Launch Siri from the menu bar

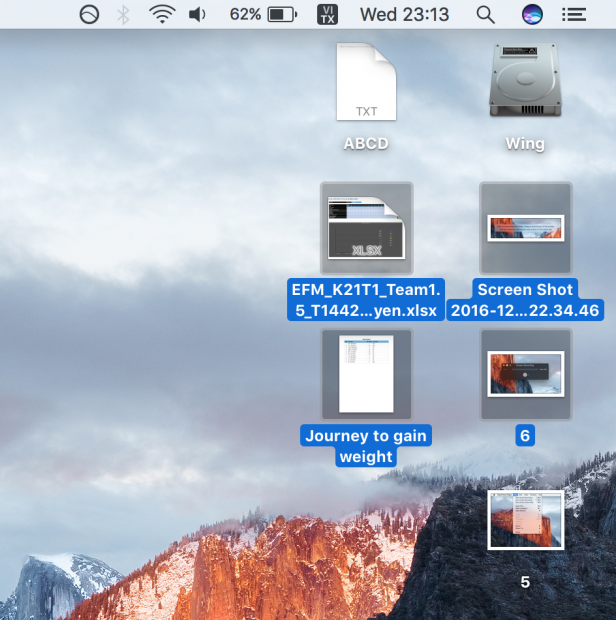[x=534, y=15]
